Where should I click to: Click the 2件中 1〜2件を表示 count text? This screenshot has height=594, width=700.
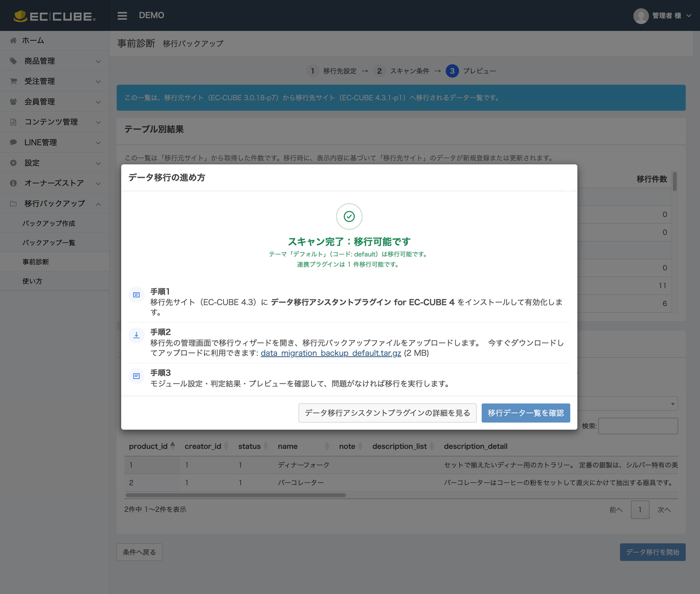tap(155, 510)
